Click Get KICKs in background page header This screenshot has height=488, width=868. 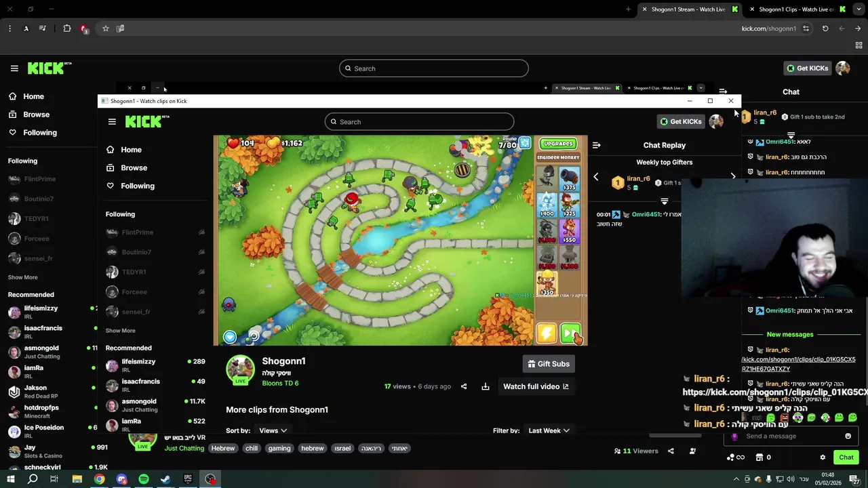808,68
